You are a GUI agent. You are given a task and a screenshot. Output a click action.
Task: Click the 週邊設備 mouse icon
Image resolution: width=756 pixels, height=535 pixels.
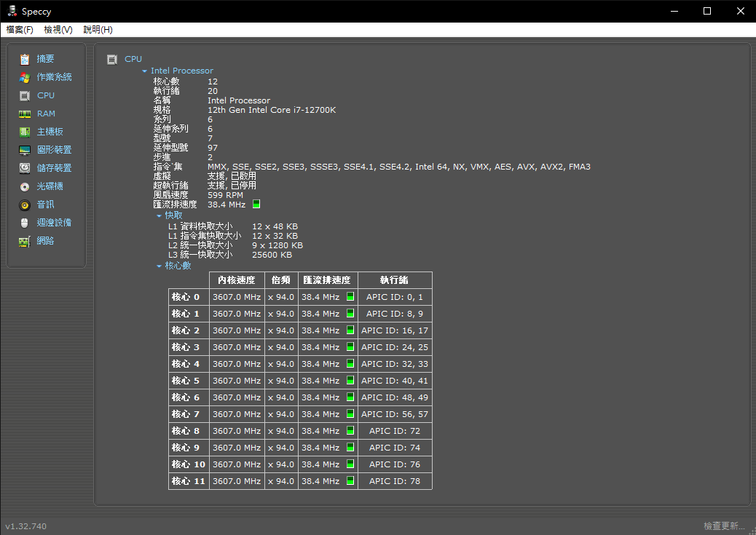coord(25,223)
